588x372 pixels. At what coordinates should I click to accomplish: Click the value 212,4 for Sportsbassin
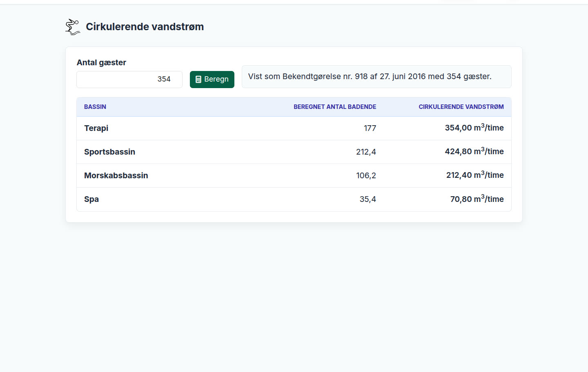(x=366, y=152)
